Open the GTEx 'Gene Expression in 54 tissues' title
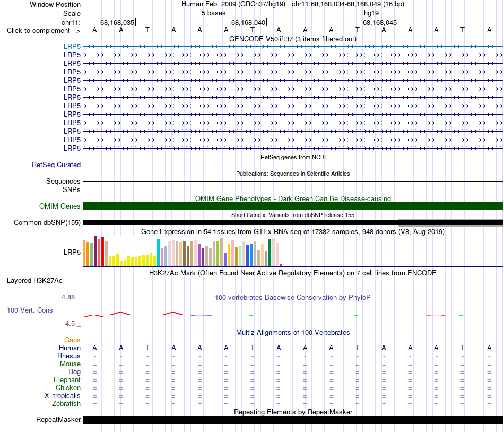This screenshot has width=504, height=432. pyautogui.click(x=293, y=231)
